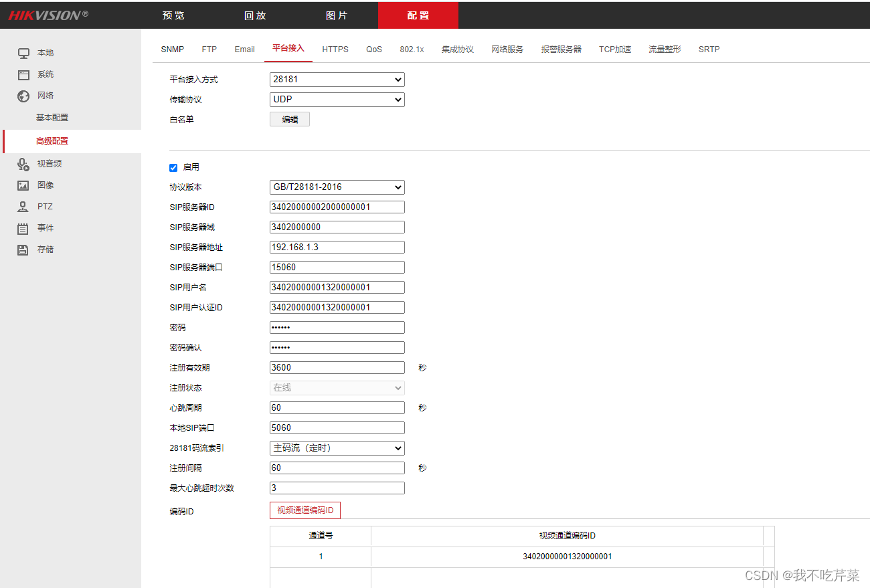Click the 视音频 microphone icon in sidebar
Screen dimensions: 870x588
[23, 164]
